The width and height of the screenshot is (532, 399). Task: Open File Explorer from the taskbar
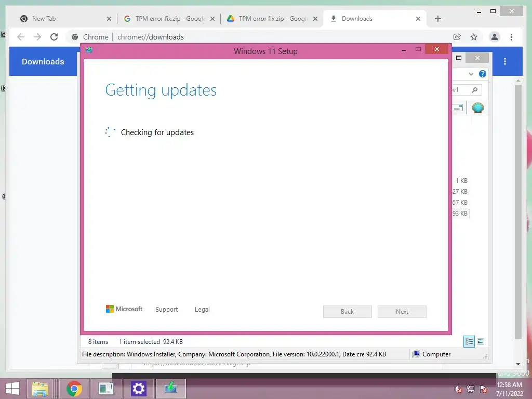point(40,389)
